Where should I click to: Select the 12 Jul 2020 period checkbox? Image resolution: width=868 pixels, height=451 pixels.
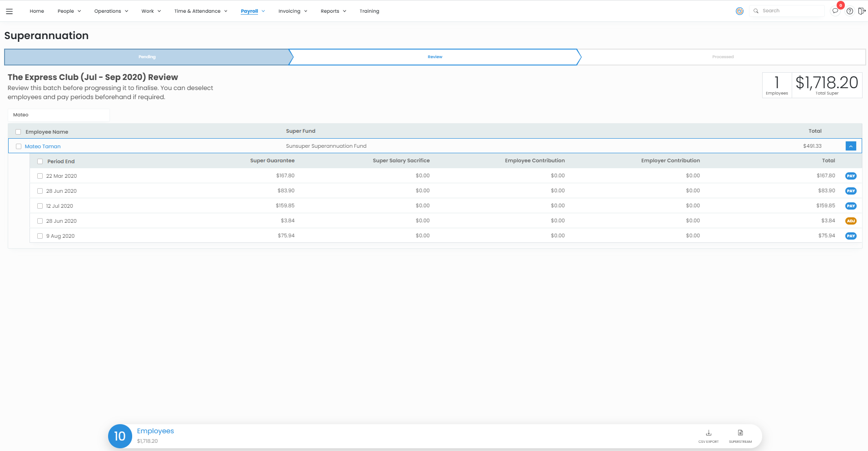pos(40,206)
